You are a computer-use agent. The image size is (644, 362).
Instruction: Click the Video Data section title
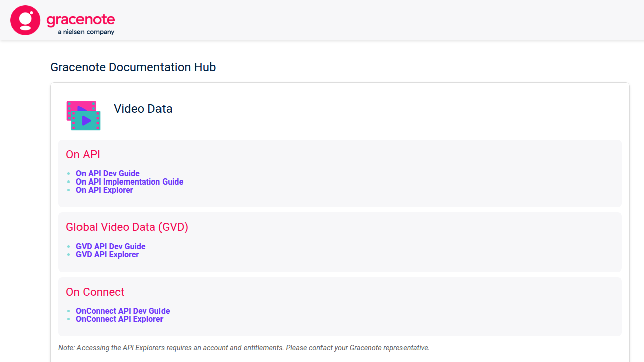click(x=143, y=109)
